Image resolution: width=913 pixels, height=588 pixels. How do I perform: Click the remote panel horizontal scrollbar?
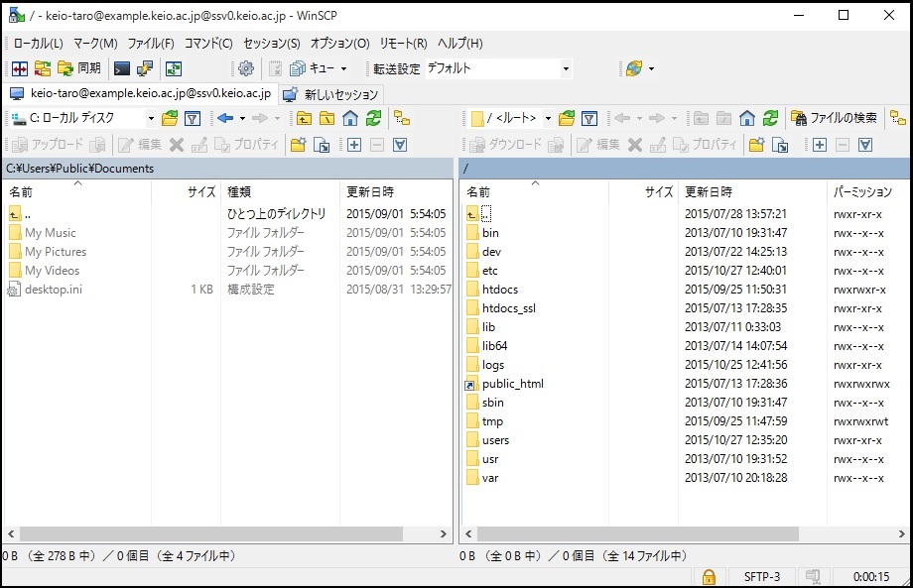(x=635, y=533)
